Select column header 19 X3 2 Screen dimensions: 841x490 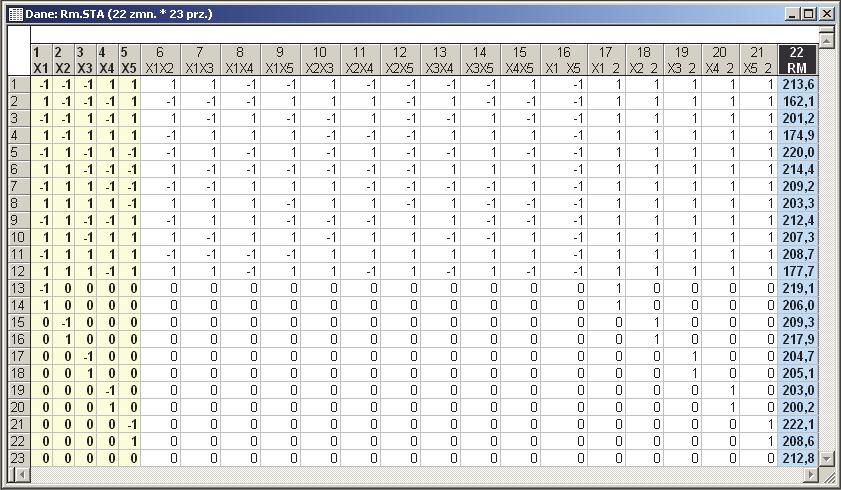[x=682, y=60]
